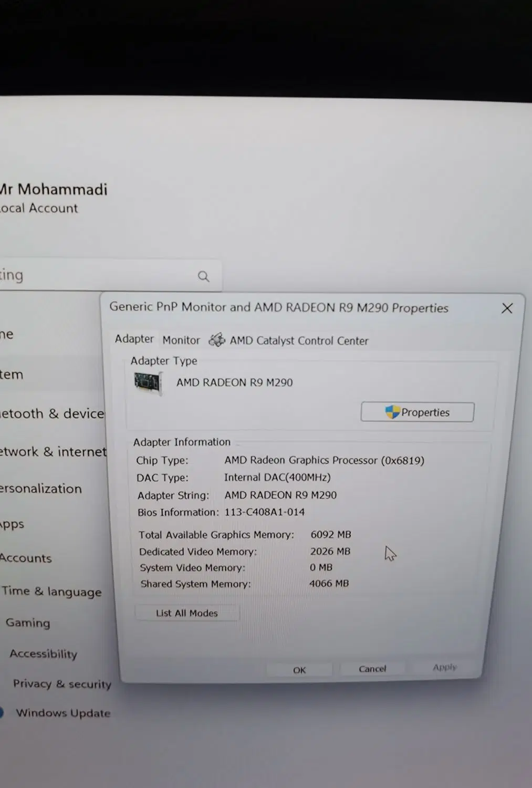Click the dialog title bar text

tap(279, 307)
